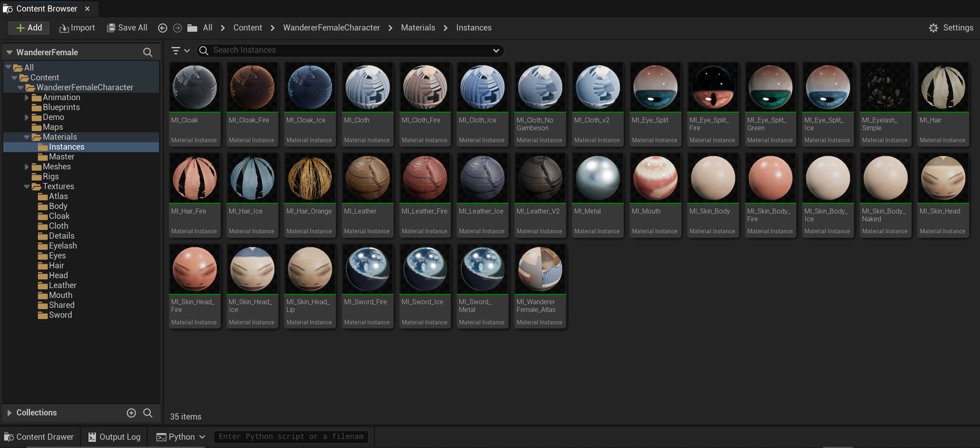980x448 pixels.
Task: Select MI_Eye_Split_Green material
Action: (x=770, y=104)
